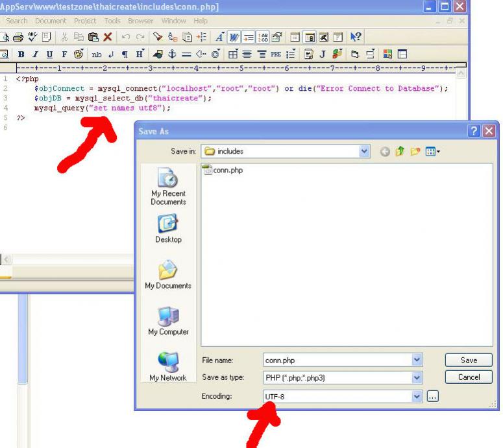Expand the Save in folder dropdown
Viewport: 503px width, 448px height.
[364, 151]
